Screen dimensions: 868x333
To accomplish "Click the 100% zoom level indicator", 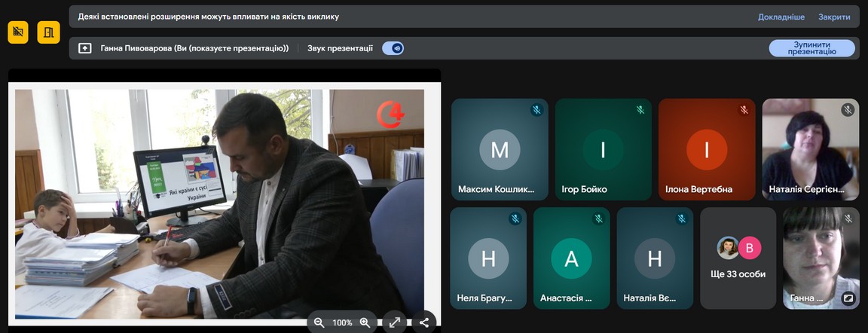I will (x=342, y=322).
